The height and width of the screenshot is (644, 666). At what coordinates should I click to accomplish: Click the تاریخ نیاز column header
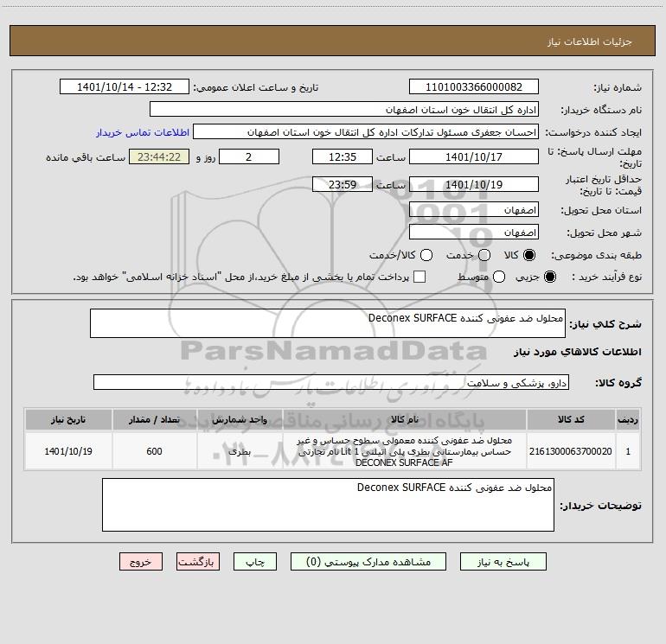(x=68, y=419)
